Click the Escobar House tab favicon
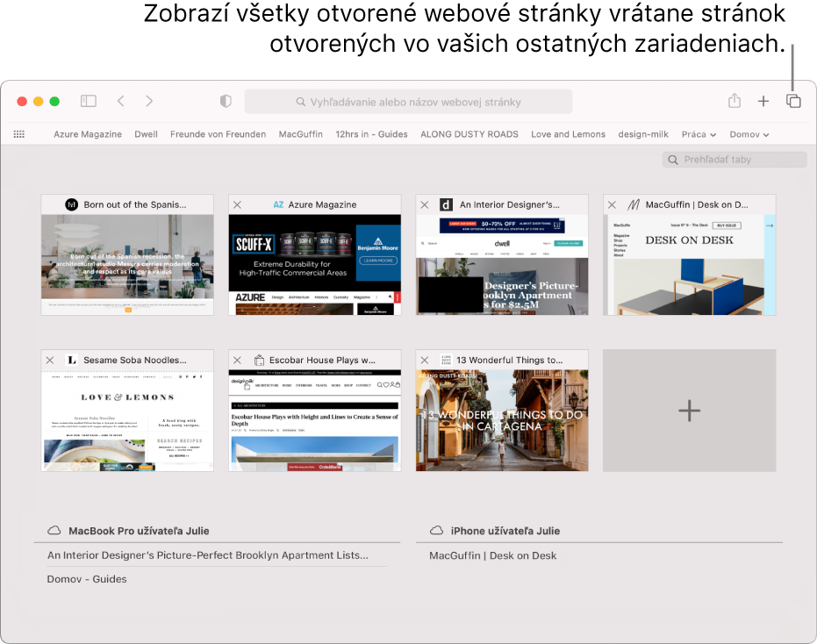Viewport: 817px width, 644px height. click(259, 360)
